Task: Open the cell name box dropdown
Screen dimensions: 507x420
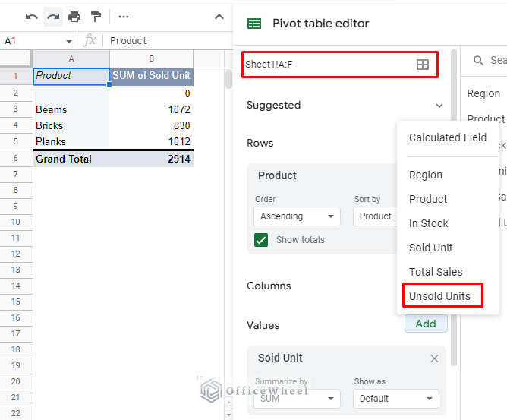Action: click(x=69, y=41)
